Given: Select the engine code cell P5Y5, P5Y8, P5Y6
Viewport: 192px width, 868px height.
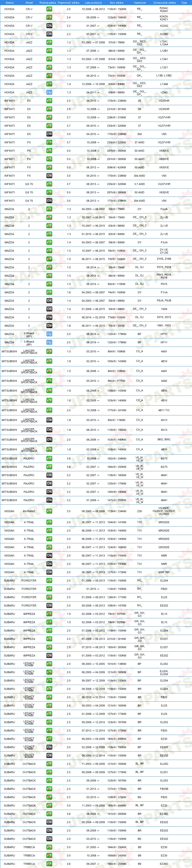Looking at the screenshot, I should pyautogui.click(x=164, y=276).
